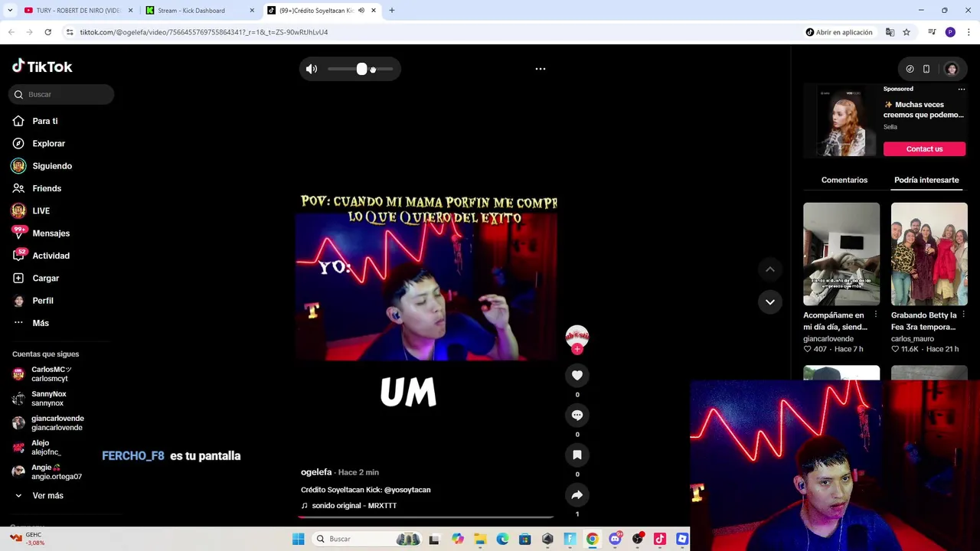
Task: Click taskbar Buscar search box
Action: click(367, 539)
